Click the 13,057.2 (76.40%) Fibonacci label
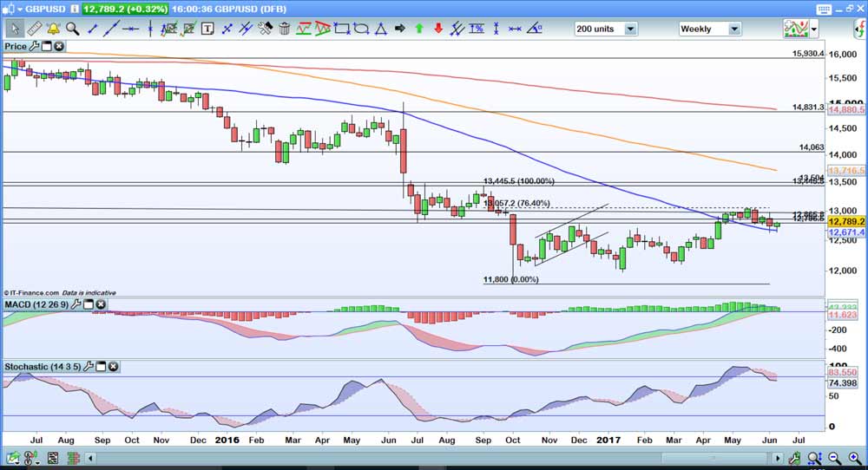 [x=517, y=203]
